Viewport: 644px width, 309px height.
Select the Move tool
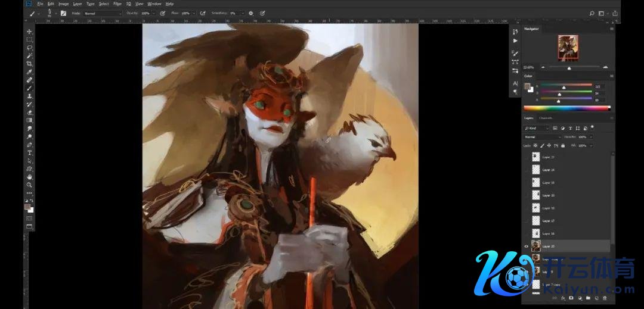(29, 32)
